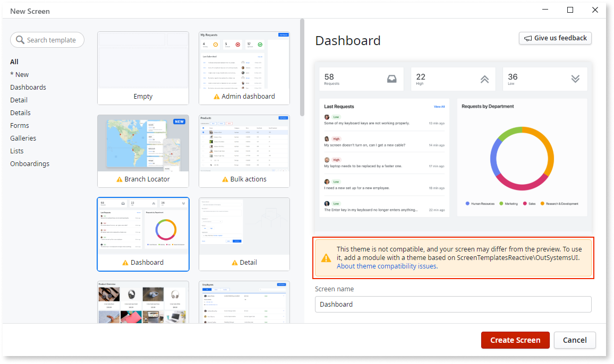Screen dimensions: 614x364
Task: Click the warning icon in compatibility banner
Action: point(326,258)
